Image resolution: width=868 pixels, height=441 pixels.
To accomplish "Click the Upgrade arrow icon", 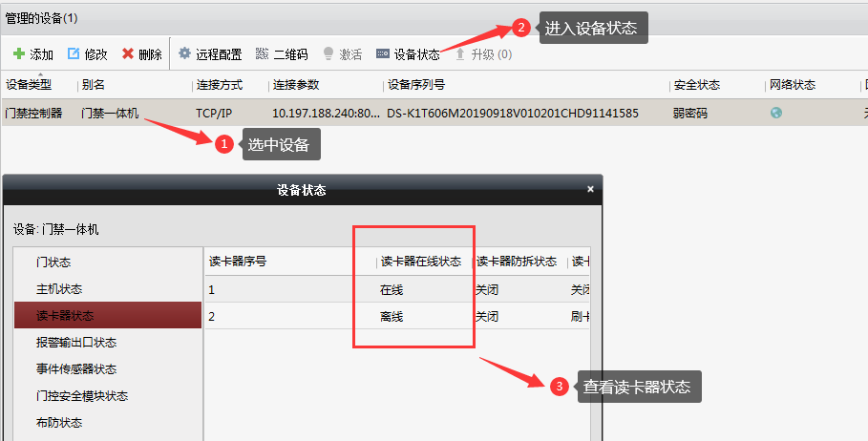I will pyautogui.click(x=460, y=53).
